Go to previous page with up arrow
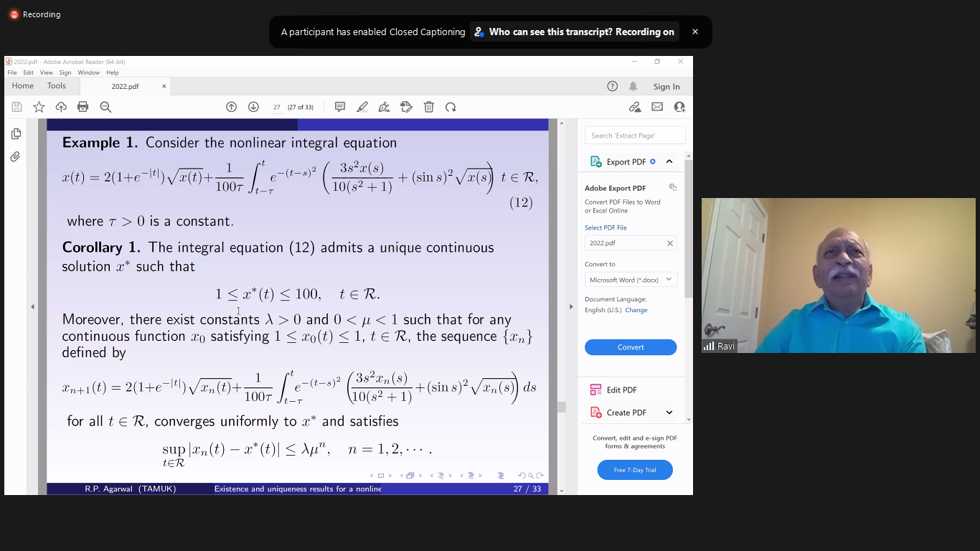This screenshot has width=980, height=551. [231, 107]
